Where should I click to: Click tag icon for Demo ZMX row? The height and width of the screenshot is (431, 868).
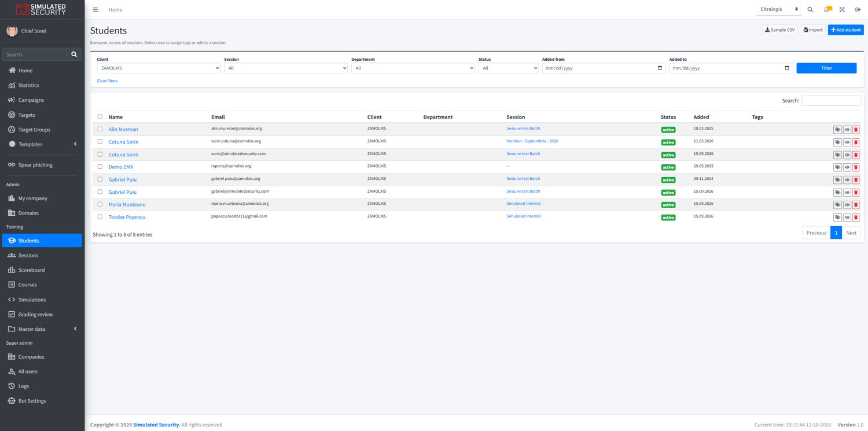(x=837, y=167)
